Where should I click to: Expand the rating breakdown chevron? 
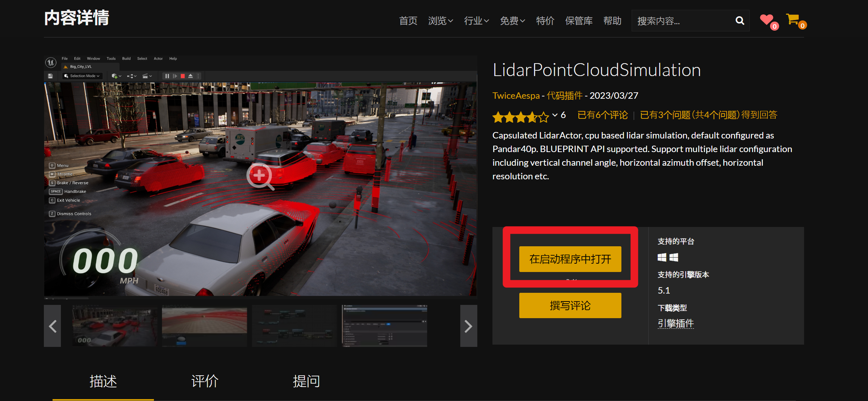555,115
